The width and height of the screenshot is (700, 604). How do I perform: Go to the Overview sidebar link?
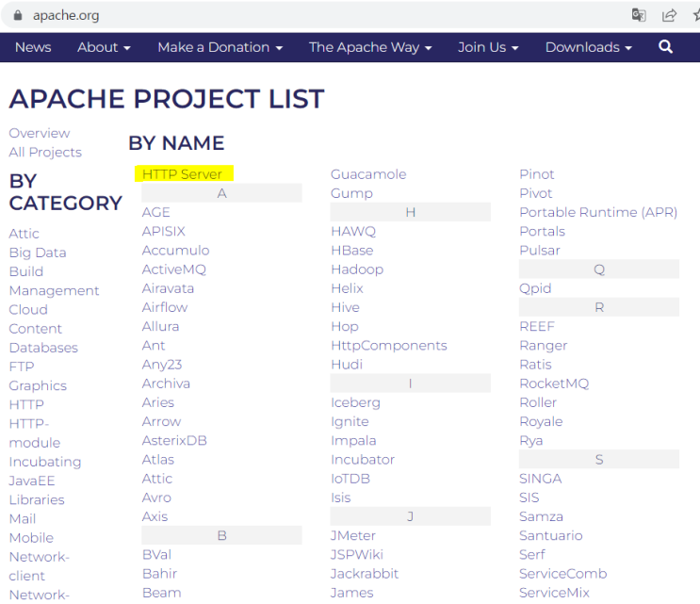(x=40, y=133)
